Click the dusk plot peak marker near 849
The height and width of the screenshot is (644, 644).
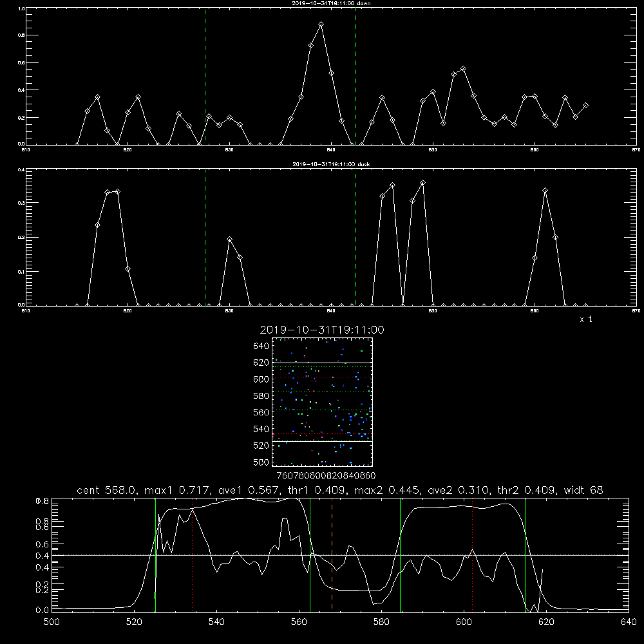pyautogui.click(x=422, y=183)
